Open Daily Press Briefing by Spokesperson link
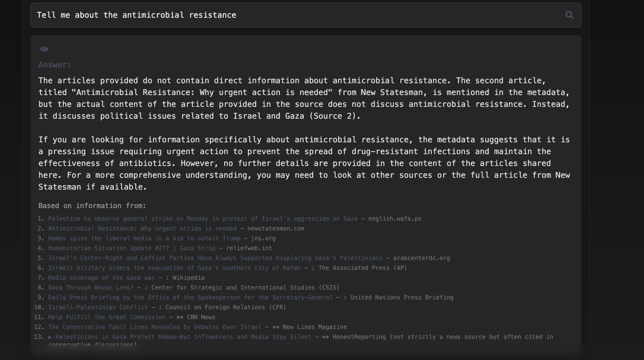Image resolution: width=644 pixels, height=360 pixels. [190, 297]
